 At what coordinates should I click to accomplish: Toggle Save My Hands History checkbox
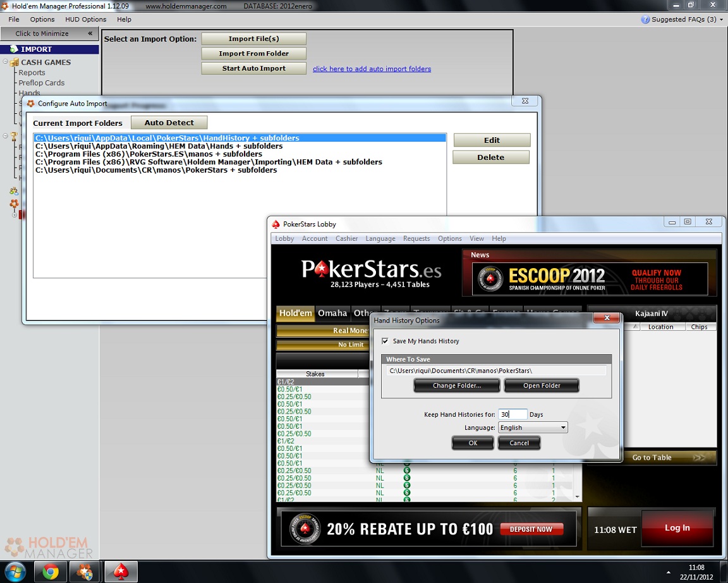pos(385,341)
